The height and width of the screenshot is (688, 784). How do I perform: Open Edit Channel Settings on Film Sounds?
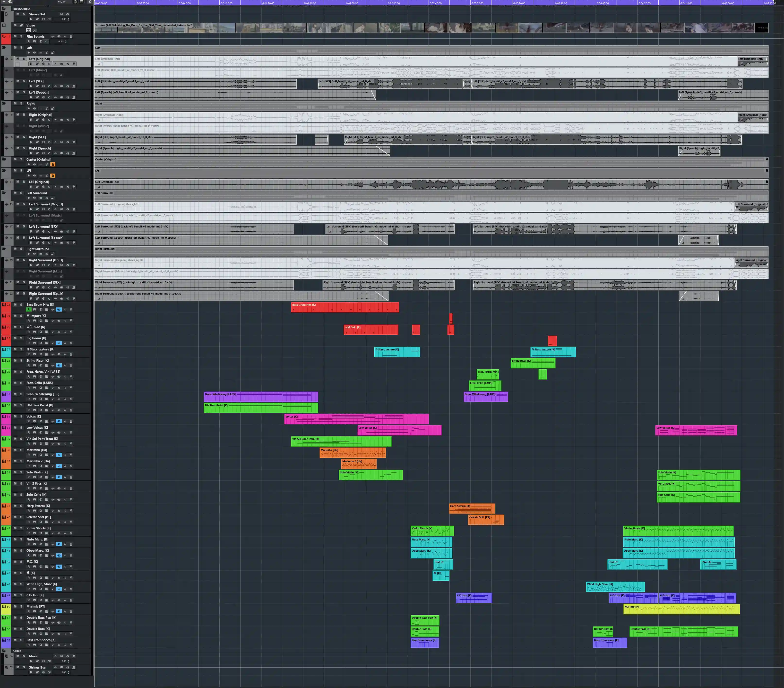coord(41,42)
